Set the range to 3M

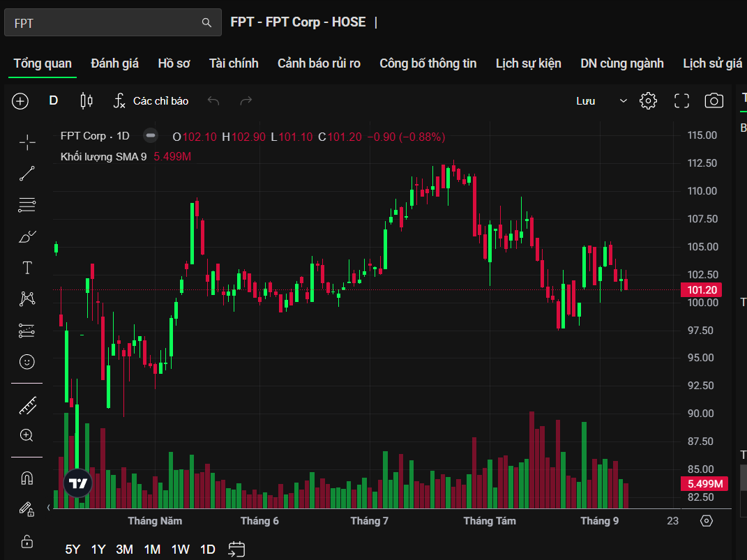pos(124,550)
